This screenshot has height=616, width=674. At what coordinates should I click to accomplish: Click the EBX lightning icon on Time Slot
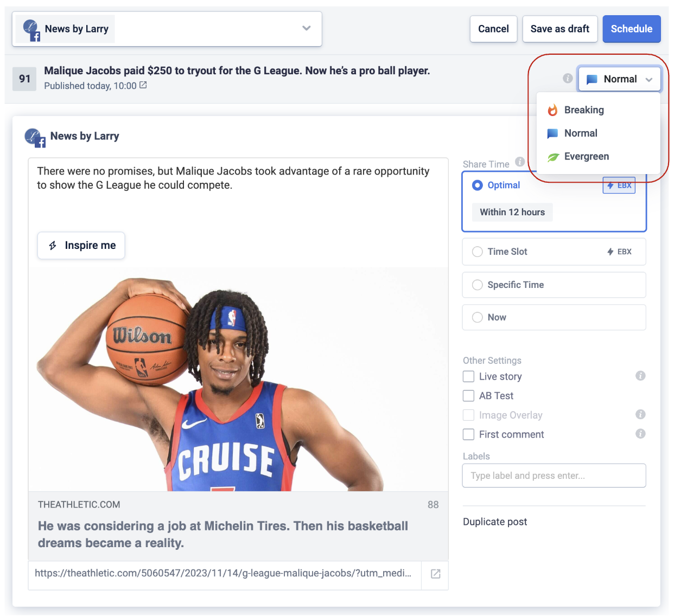pos(611,252)
